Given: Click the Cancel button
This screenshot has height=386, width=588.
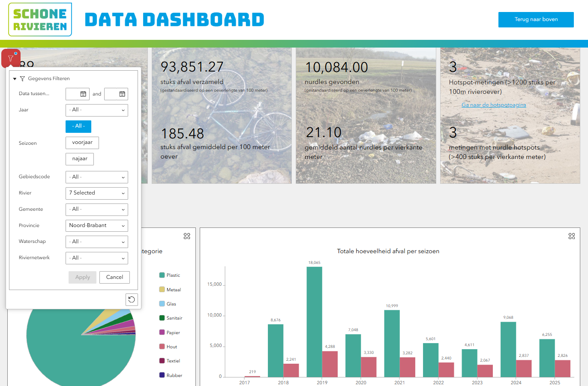Looking at the screenshot, I should 114,277.
